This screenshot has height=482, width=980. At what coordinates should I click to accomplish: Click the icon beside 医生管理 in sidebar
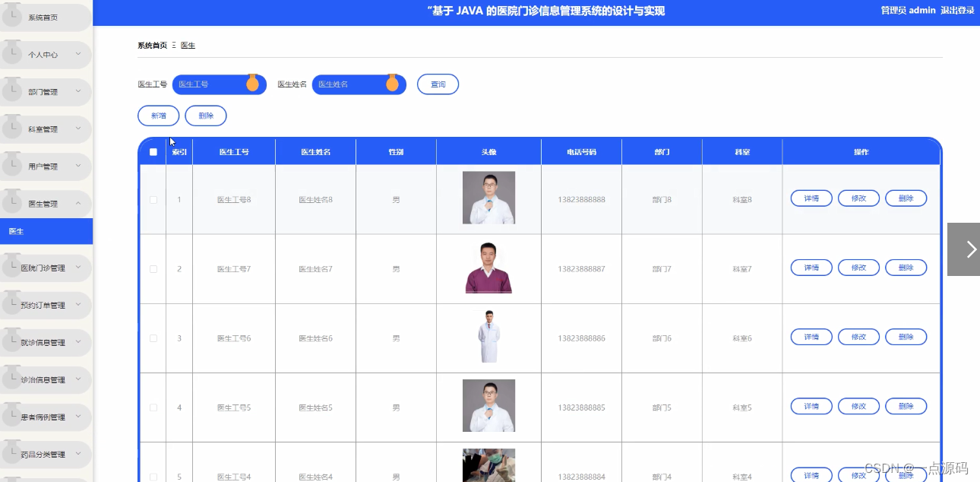[x=11, y=201]
